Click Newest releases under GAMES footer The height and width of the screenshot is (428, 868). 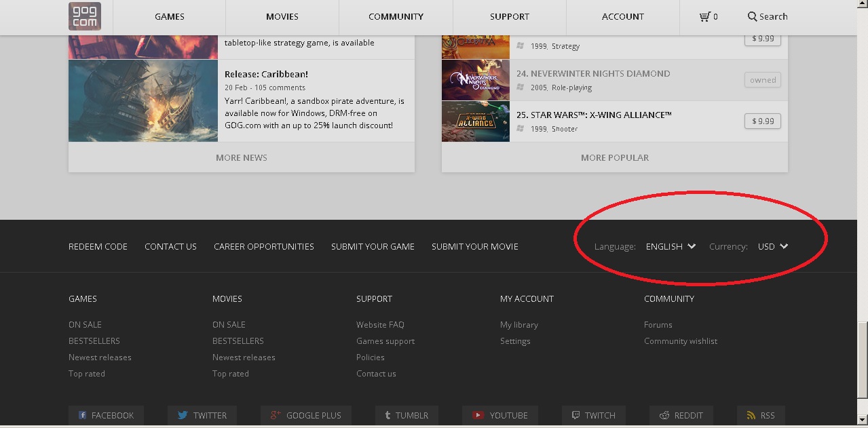tap(100, 357)
